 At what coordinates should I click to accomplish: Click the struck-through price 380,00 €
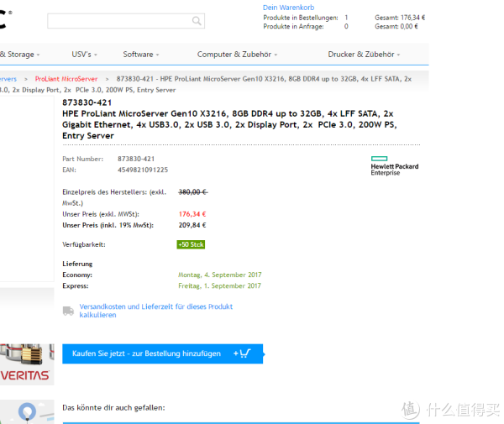pos(193,191)
